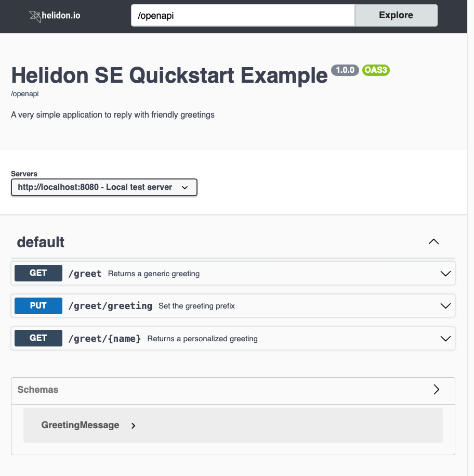Click the OAS3 badge
Screen dimensions: 474x476
(375, 70)
